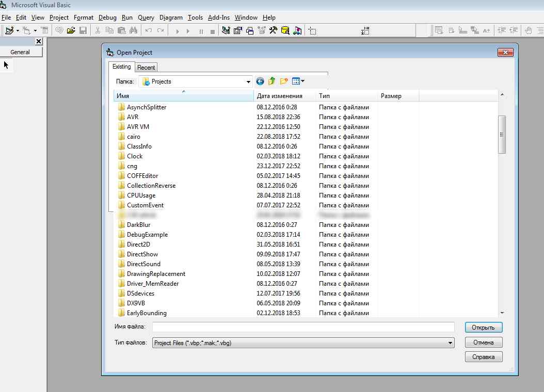This screenshot has height=392, width=544.
Task: Select the Driver_MemReader folder
Action: (148, 284)
